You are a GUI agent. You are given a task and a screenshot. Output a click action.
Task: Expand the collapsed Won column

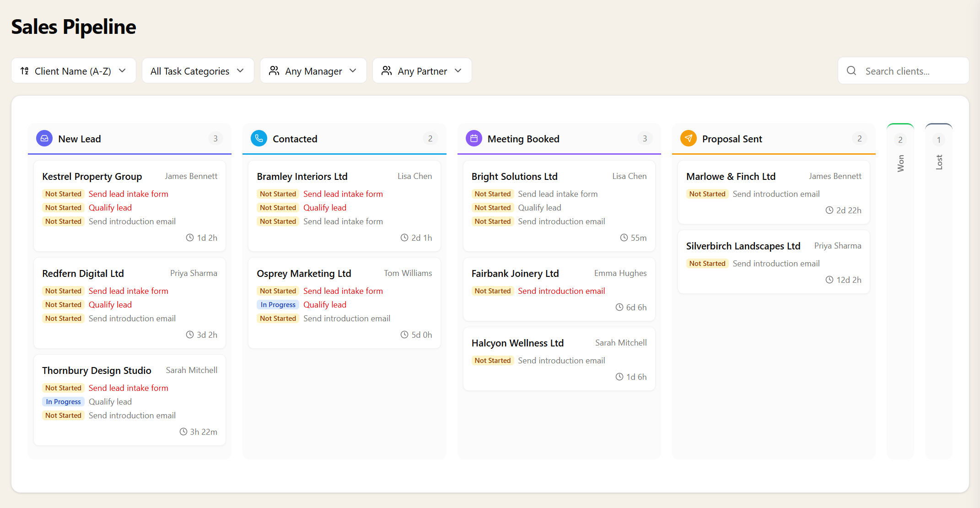pyautogui.click(x=900, y=291)
